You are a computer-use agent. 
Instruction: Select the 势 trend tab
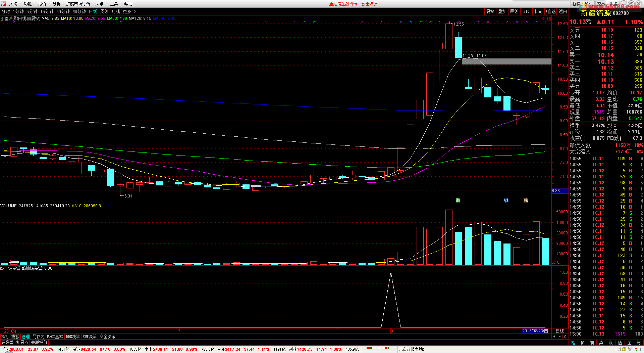[x=601, y=343]
